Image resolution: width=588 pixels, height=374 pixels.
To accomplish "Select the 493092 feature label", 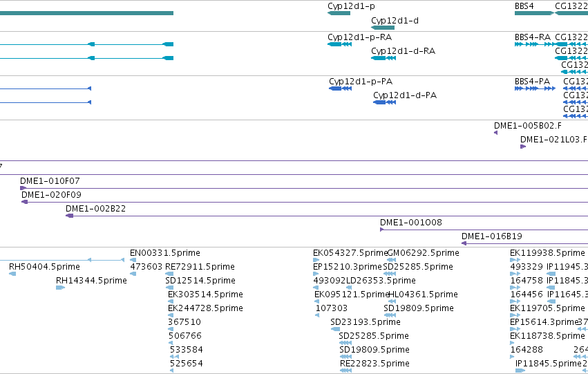I will pyautogui.click(x=330, y=281).
